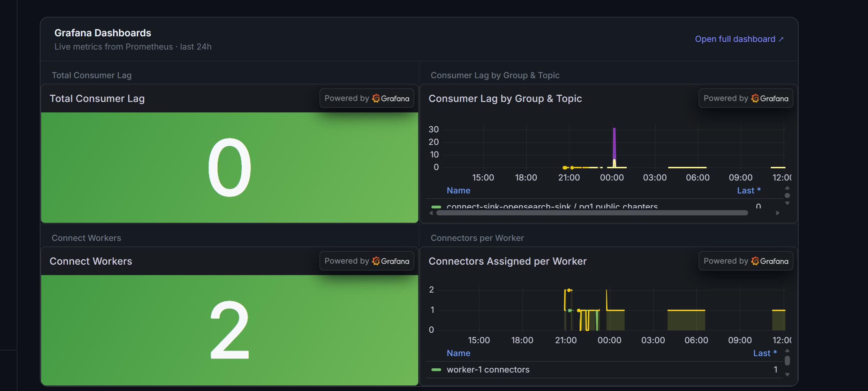Open full dashboard link
The image size is (868, 391).
click(739, 39)
